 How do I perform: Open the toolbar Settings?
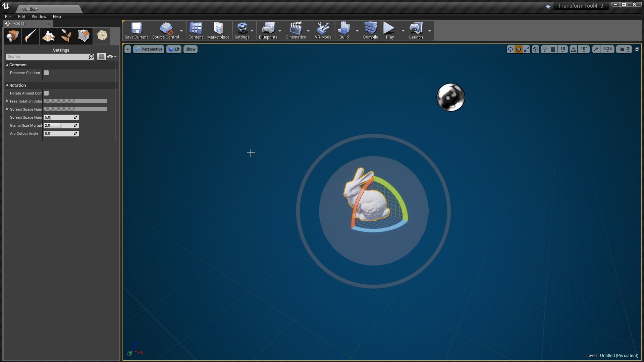pos(242,31)
